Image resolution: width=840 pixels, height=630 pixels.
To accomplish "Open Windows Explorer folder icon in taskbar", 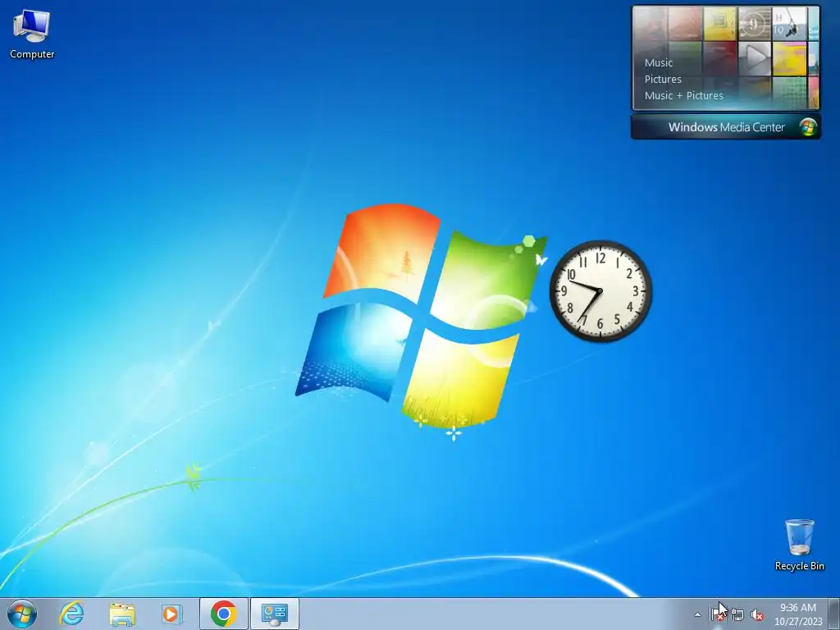I will [x=121, y=614].
